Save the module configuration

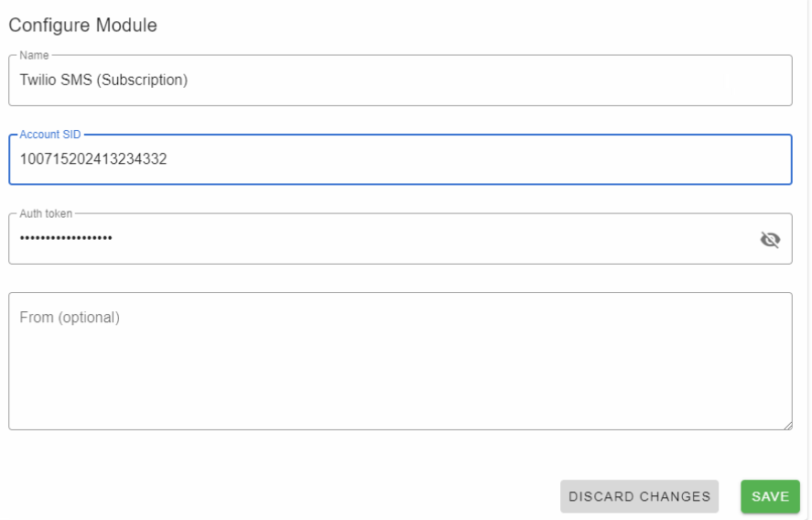770,496
